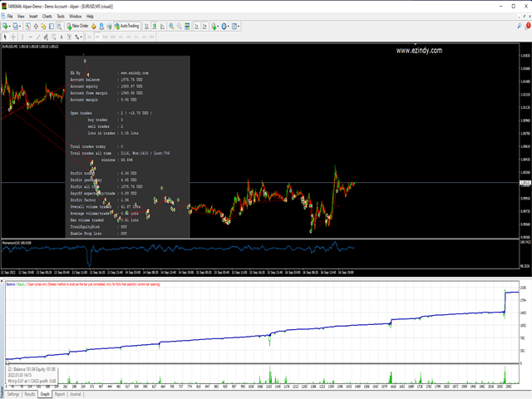Switch to the Journal tester tab
The width and height of the screenshot is (532, 399).
coord(76,394)
